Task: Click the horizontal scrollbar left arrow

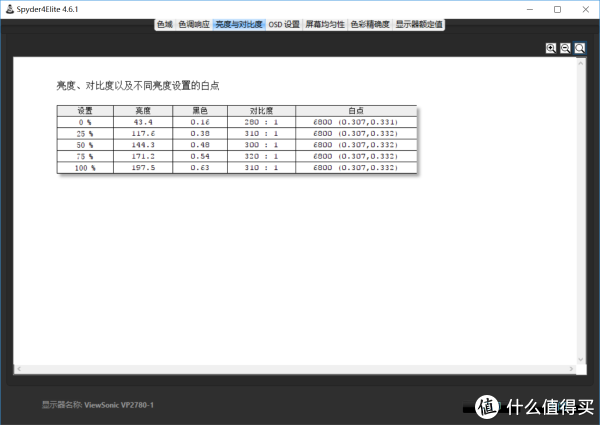Action: 19,369
